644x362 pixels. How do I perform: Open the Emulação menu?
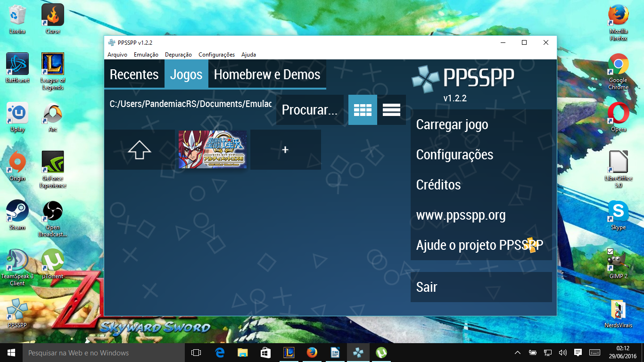pos(146,54)
